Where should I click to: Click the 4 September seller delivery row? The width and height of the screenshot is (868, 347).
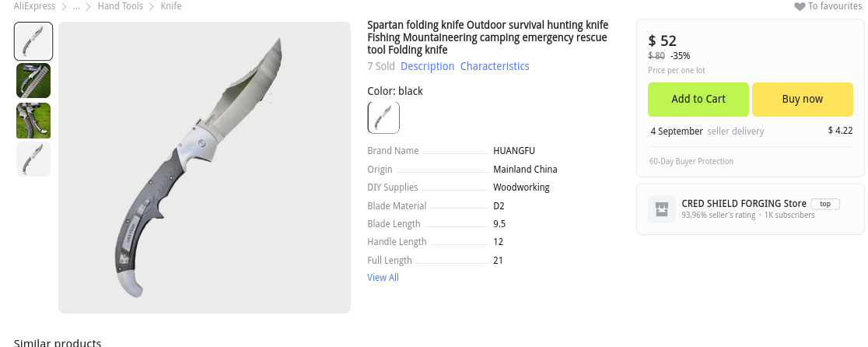click(751, 131)
